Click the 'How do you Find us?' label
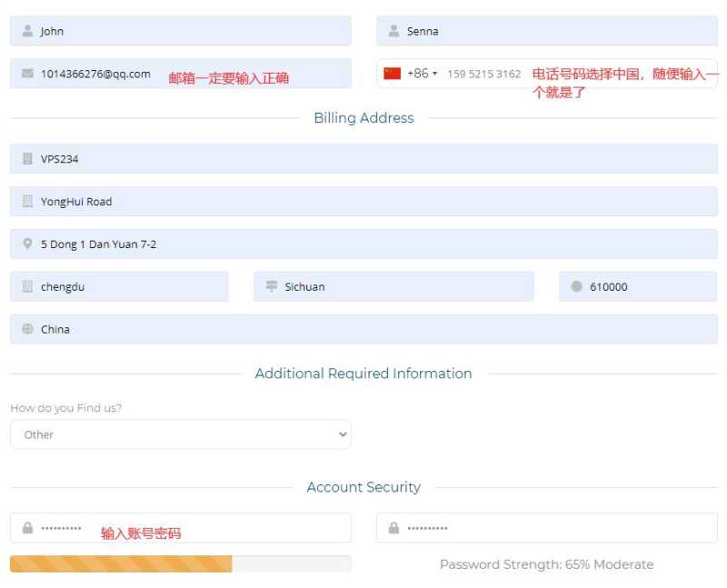Screen dimensions: 727x588 point(65,408)
